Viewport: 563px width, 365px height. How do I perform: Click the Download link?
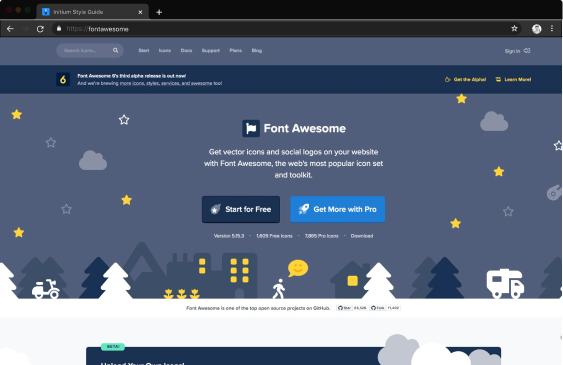coord(362,236)
